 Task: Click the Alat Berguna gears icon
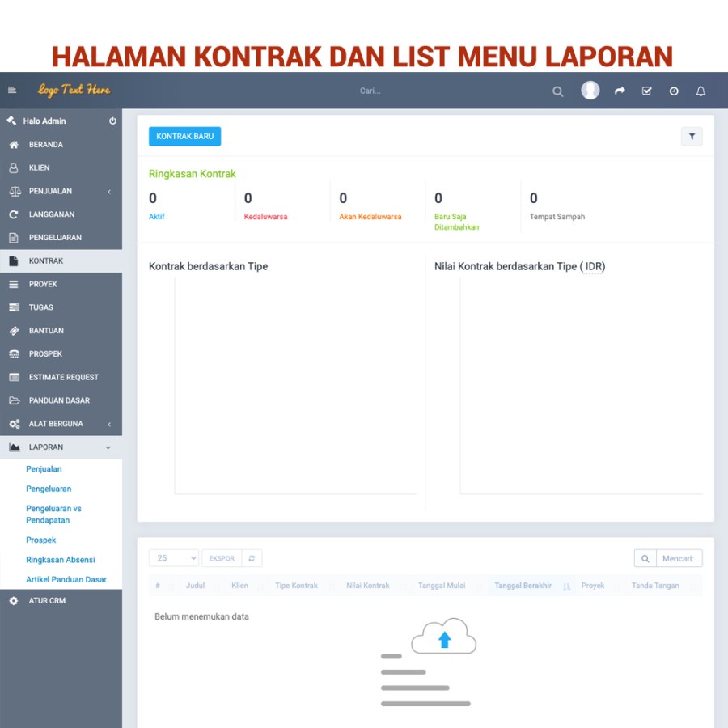tap(14, 423)
